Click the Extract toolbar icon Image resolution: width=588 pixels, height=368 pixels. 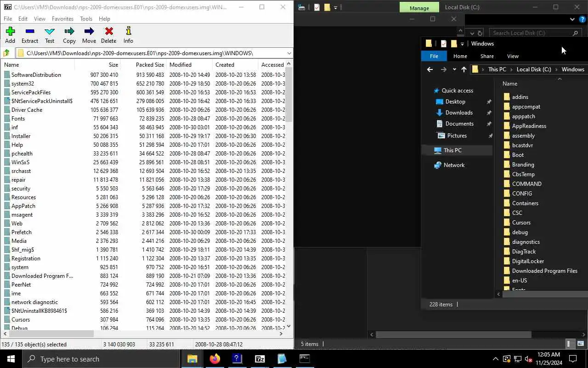tap(30, 35)
